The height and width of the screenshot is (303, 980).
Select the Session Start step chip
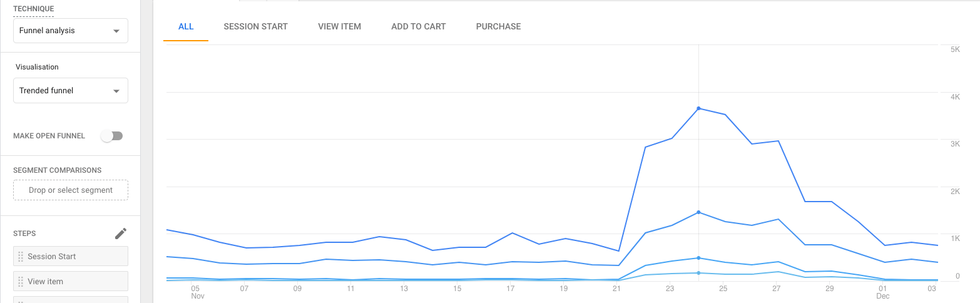click(71, 257)
